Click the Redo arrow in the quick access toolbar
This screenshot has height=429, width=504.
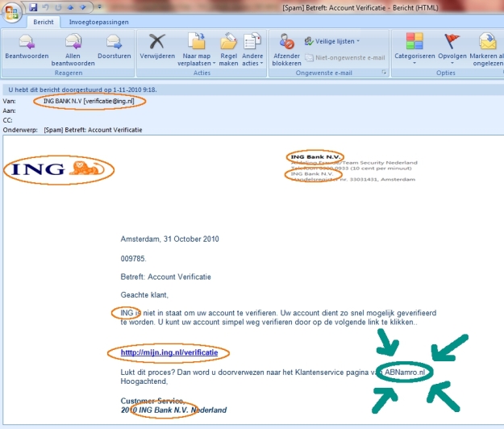(x=58, y=7)
